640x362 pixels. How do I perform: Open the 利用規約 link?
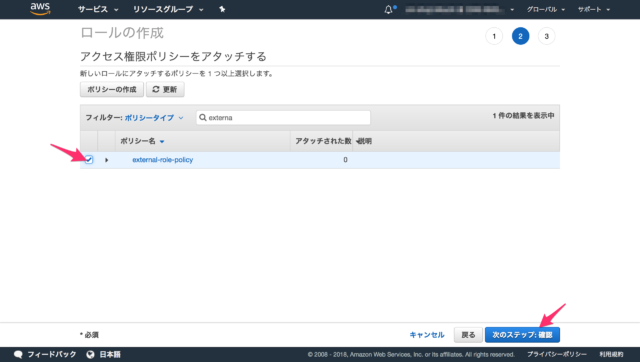tap(611, 354)
